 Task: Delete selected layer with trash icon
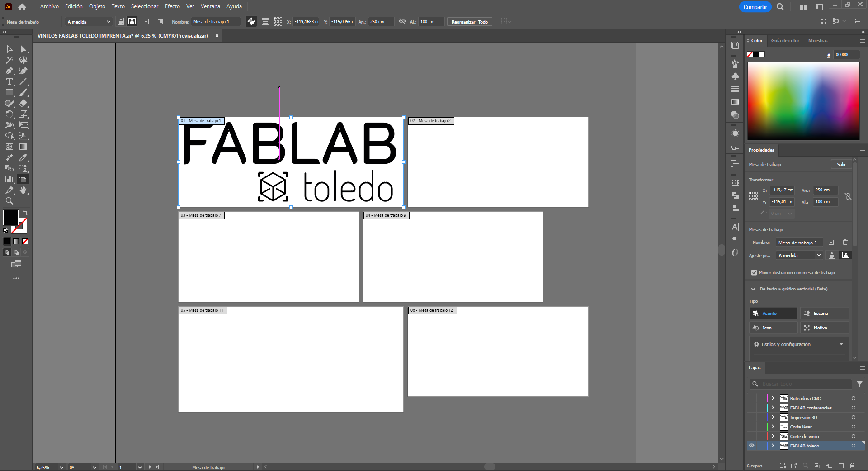coord(852,466)
